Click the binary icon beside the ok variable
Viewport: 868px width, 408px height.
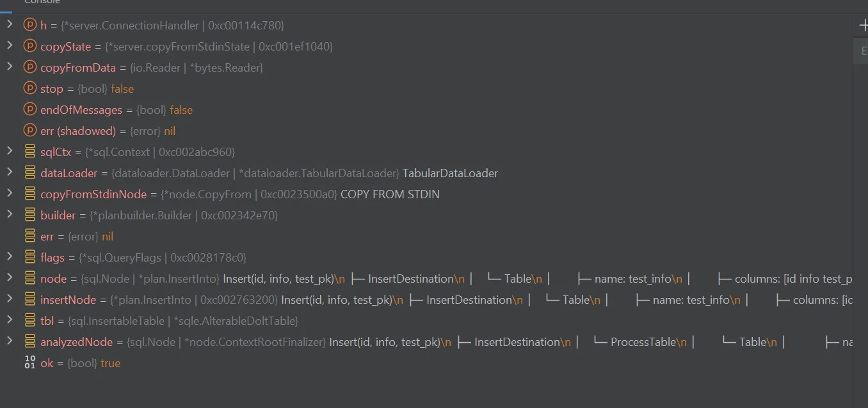(30, 363)
